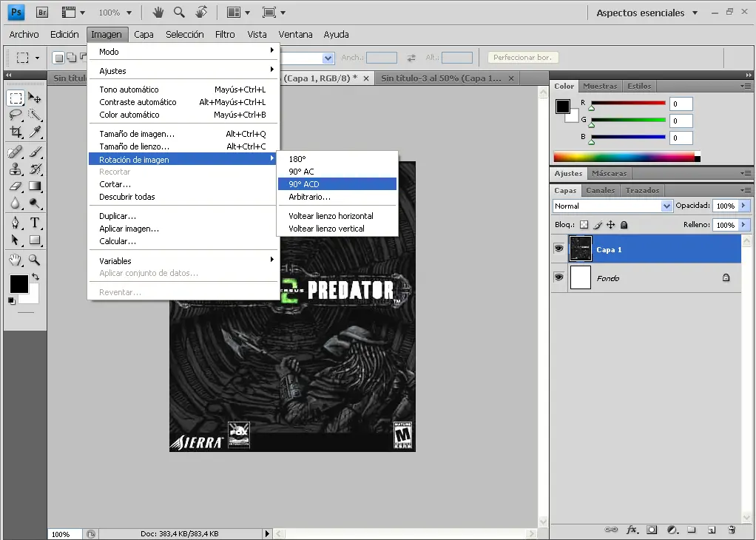Viewport: 756px width, 540px height.
Task: Reset default foreground and background colors
Action: click(12, 301)
